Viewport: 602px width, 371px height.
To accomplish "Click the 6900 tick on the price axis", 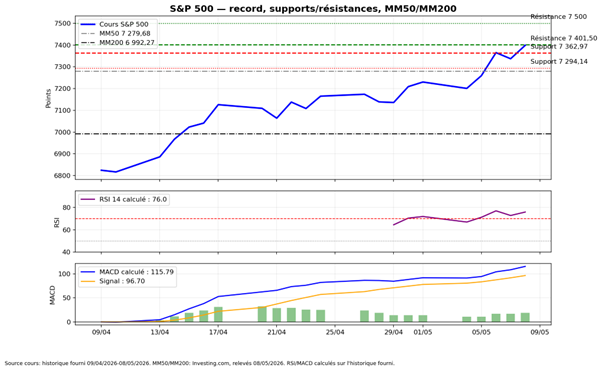I will point(63,154).
